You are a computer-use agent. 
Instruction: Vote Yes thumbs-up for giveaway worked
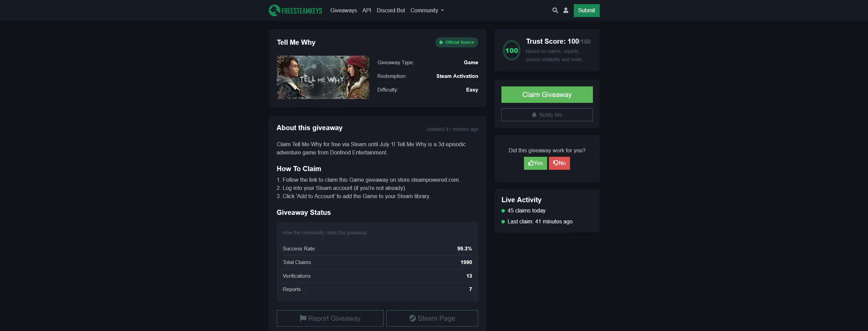[535, 163]
